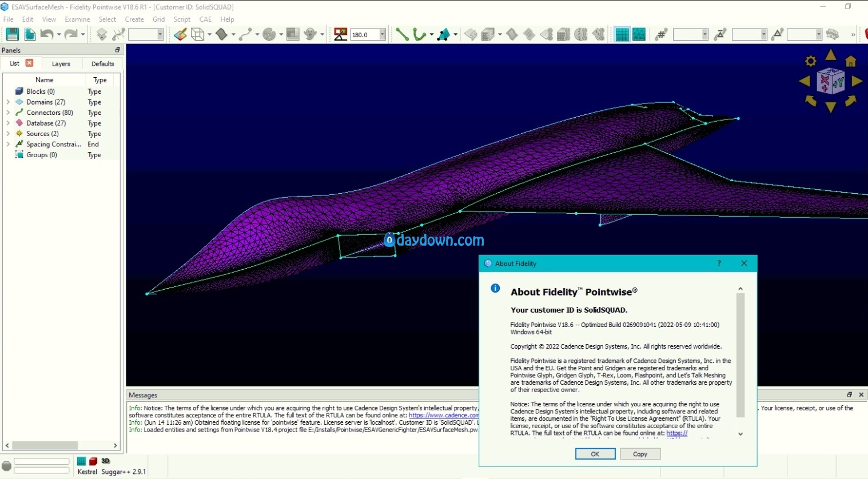
Task: Expand the Spacing Constraints tree node
Action: (8, 145)
